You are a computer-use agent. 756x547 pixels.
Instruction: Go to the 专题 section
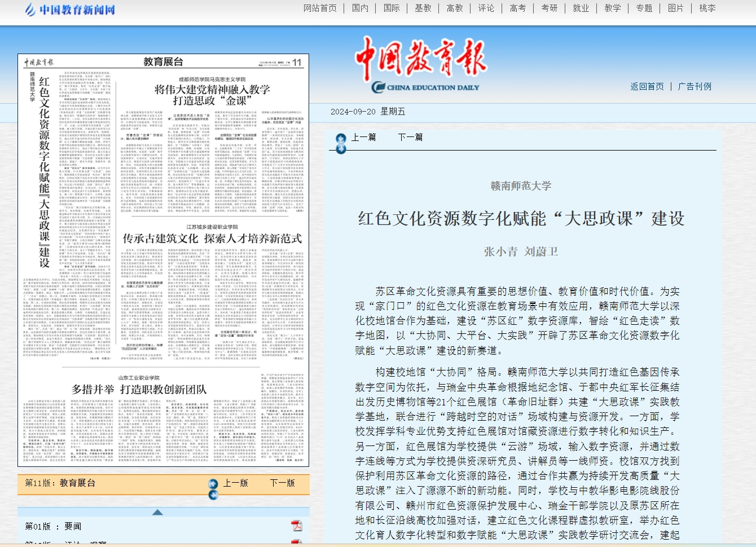pyautogui.click(x=644, y=8)
